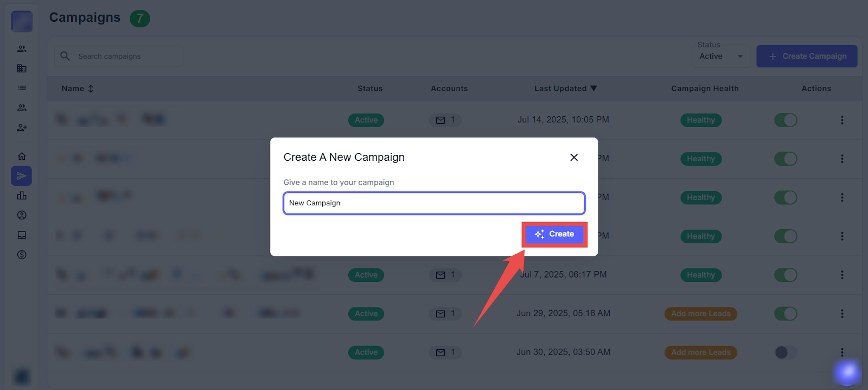Click the add person icon in sidebar
The height and width of the screenshot is (390, 868).
22,128
